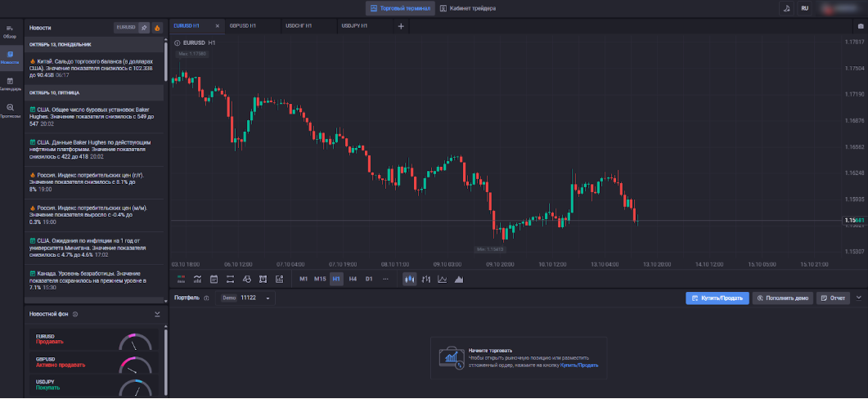Click the EURUSD filter tag in news header
This screenshot has height=399, width=868.
[x=125, y=27]
